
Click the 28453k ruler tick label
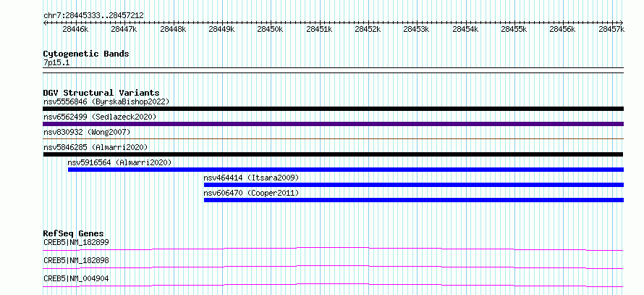tap(416, 29)
